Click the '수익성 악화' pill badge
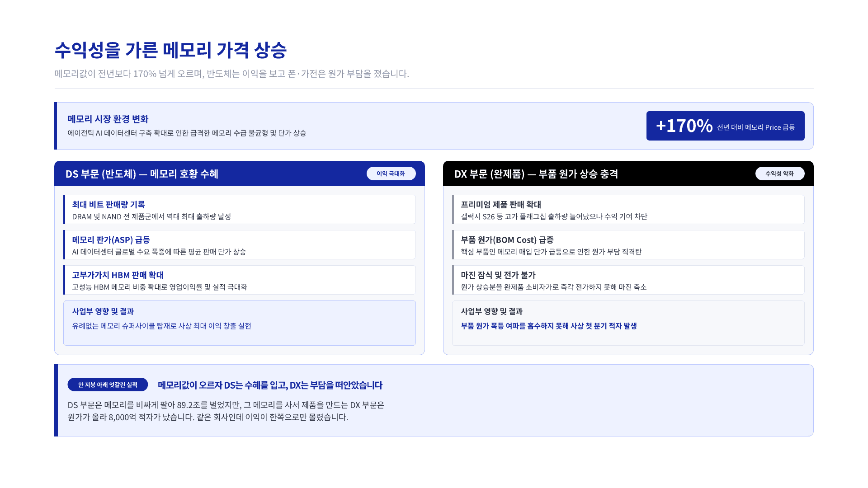 click(x=780, y=174)
